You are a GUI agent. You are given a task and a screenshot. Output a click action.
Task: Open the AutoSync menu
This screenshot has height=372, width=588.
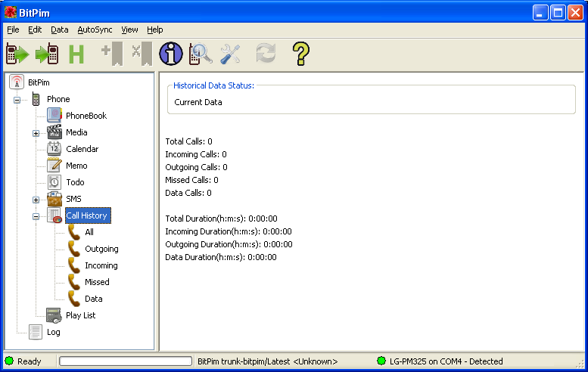point(95,29)
